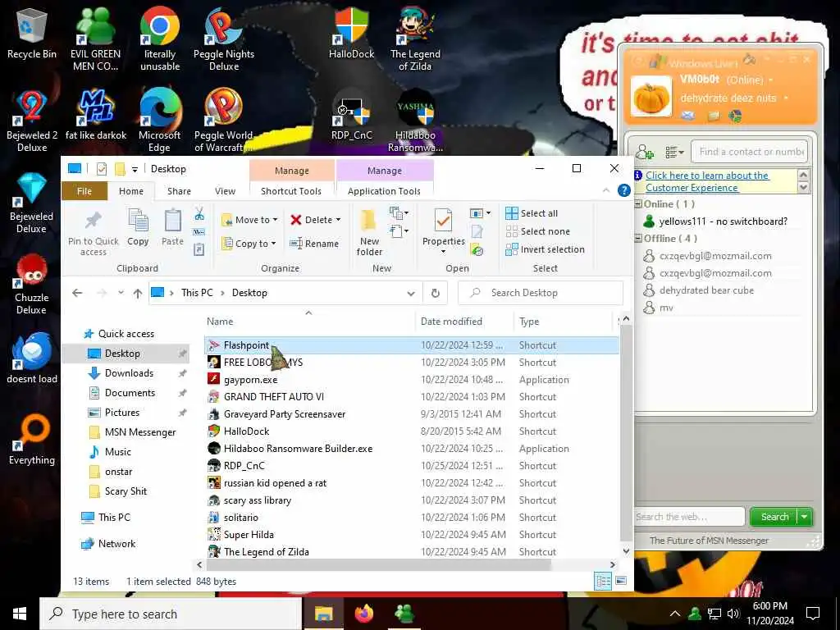The height and width of the screenshot is (630, 840).
Task: Open the Messenger Search button dropdown arrow
Action: [x=805, y=517]
